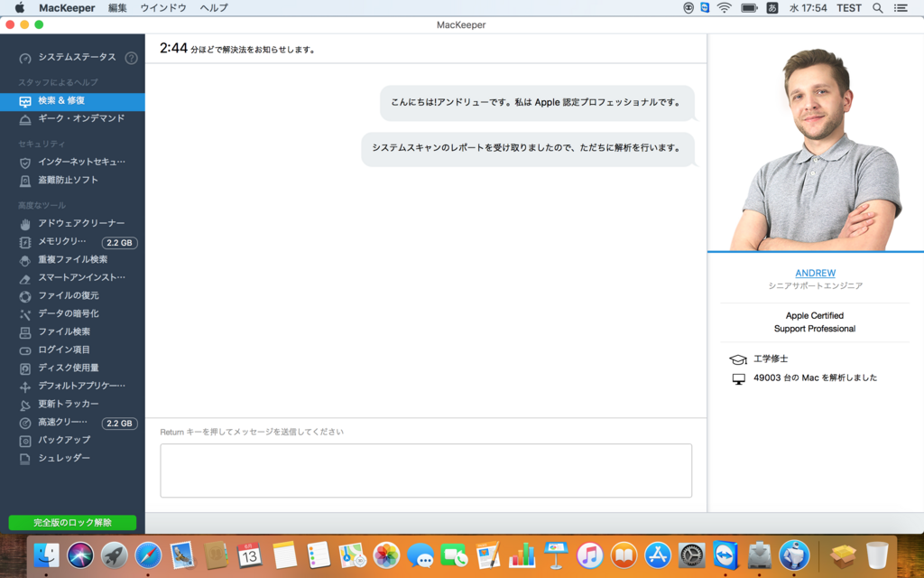924x578 pixels.
Task: Open メモリクリーナー chip icon
Action: point(24,242)
